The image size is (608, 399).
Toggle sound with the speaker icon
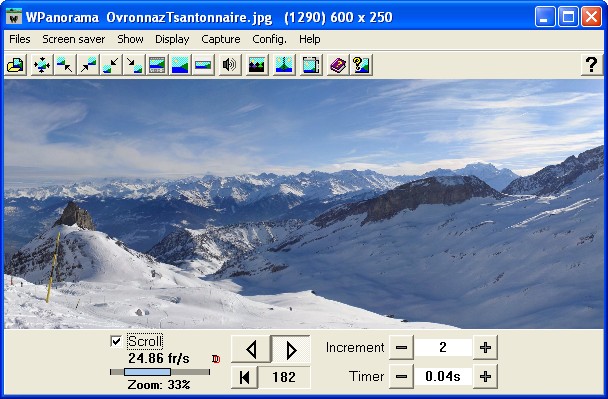point(229,65)
